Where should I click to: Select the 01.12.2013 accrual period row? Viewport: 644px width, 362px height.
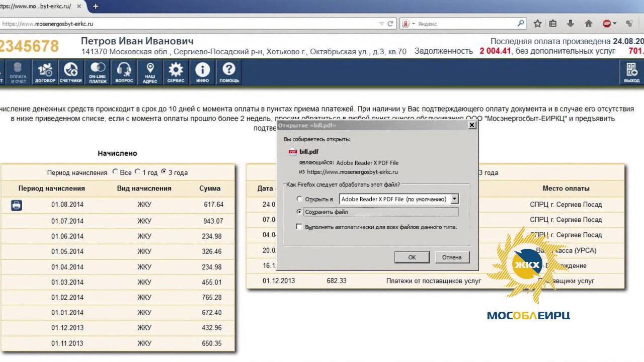pos(117,328)
